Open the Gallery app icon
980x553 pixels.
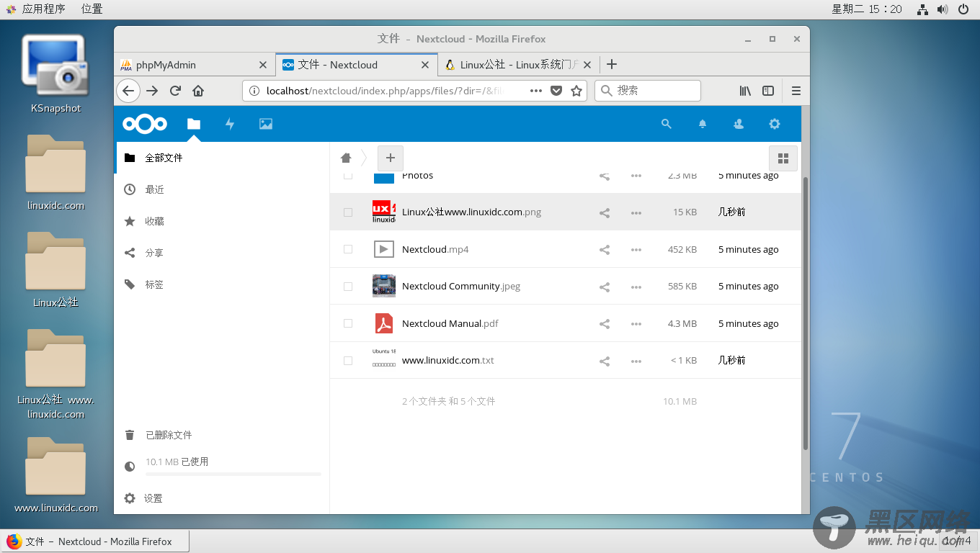[x=266, y=124]
